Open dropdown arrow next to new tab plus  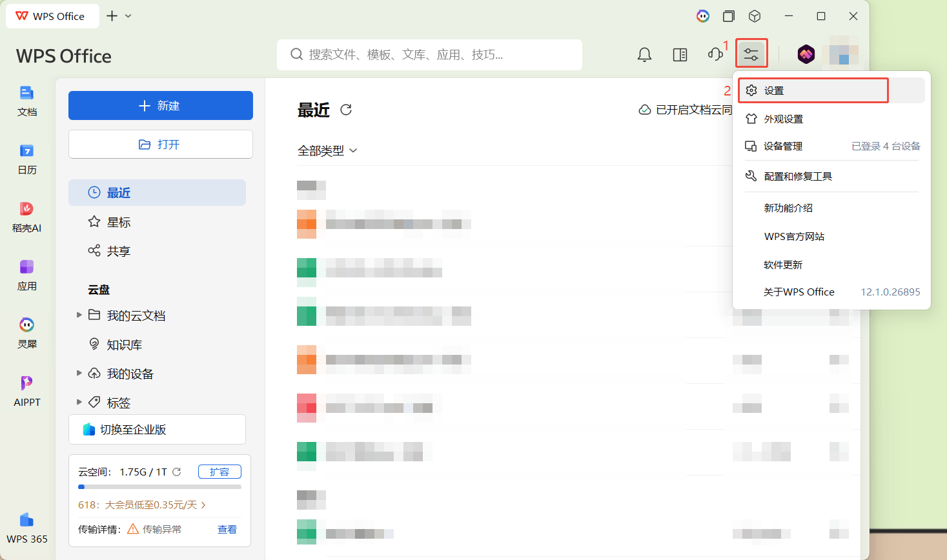(128, 16)
